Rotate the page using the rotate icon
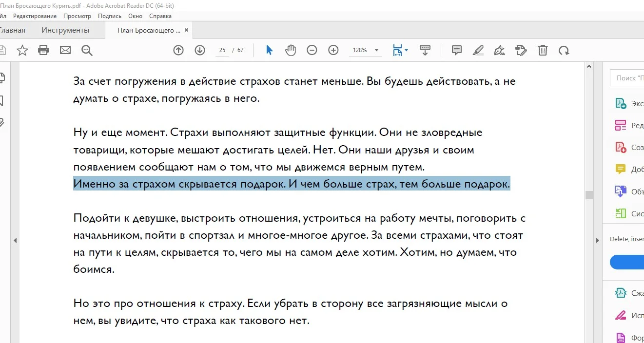The image size is (644, 343). (564, 50)
